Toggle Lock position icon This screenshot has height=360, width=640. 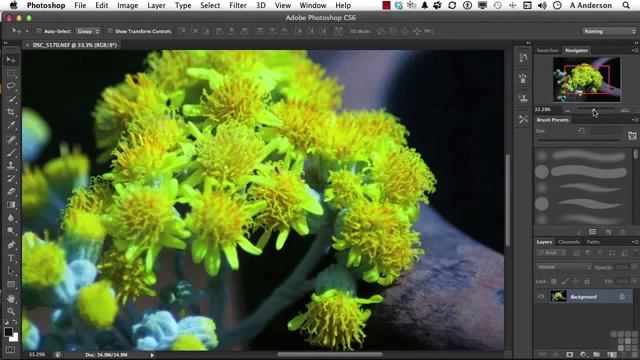576,281
